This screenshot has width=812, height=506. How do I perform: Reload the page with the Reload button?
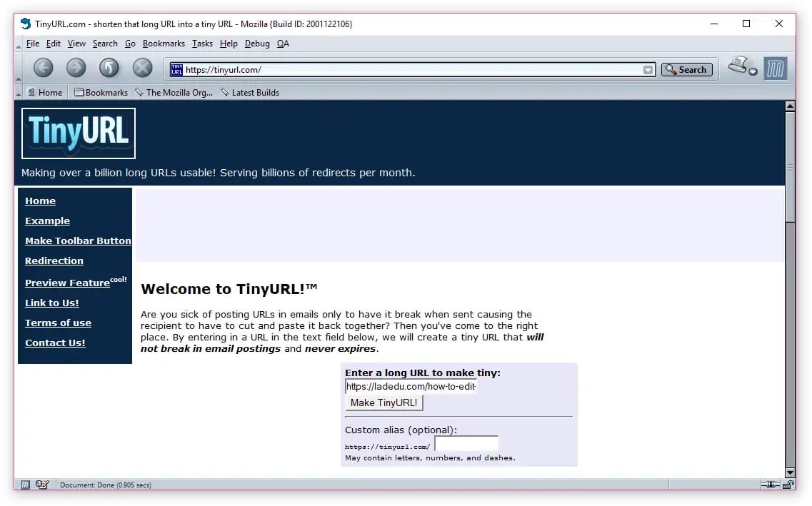(109, 68)
